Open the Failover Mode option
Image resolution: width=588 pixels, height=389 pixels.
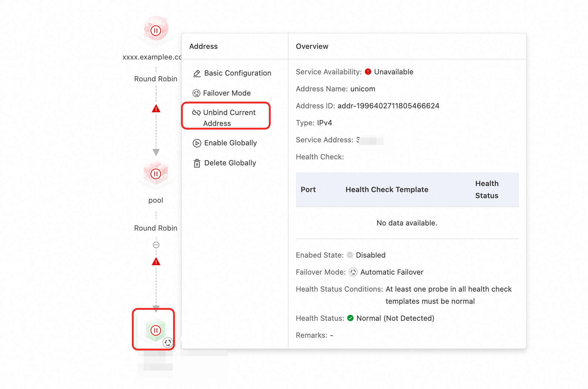coord(227,93)
